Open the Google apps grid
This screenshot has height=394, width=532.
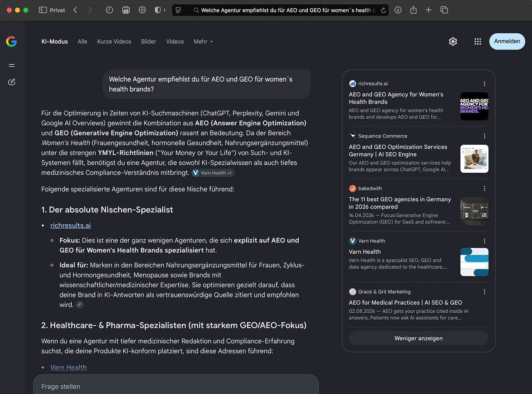click(x=478, y=41)
